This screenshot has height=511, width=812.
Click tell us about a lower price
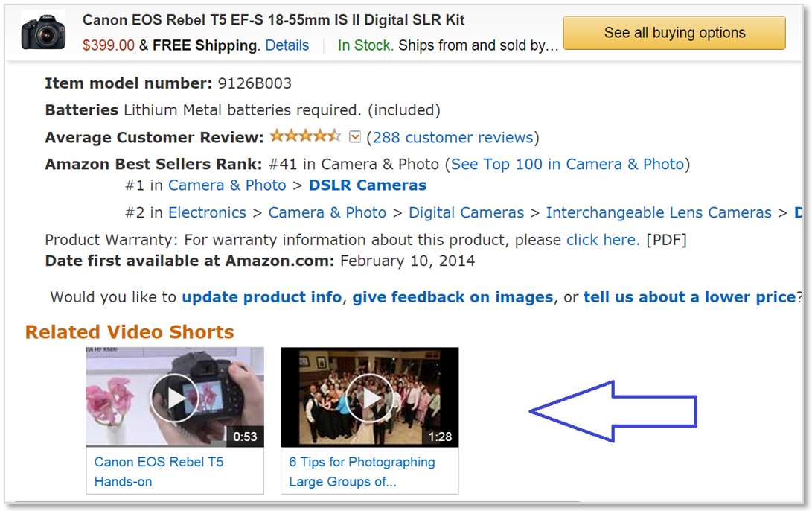coord(690,297)
